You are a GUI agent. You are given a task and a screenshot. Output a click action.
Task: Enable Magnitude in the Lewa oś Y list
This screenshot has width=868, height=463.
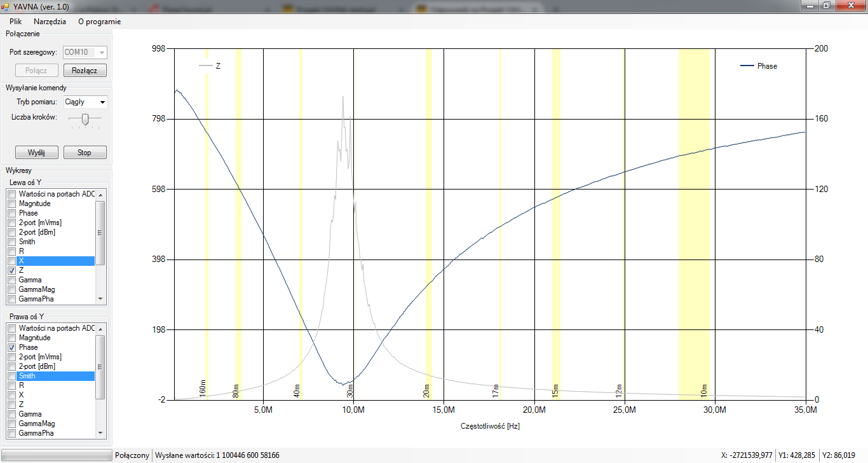(11, 204)
